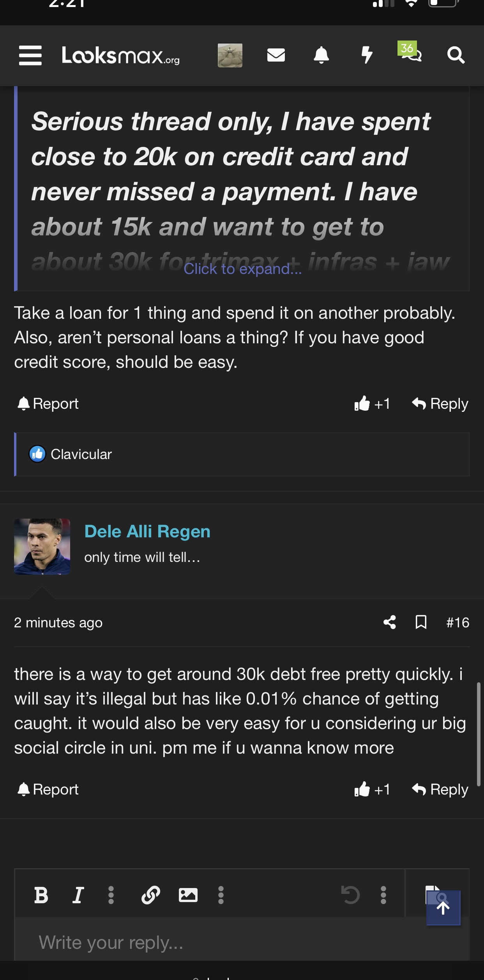Open Dele Alli Regen's profile link

click(147, 531)
